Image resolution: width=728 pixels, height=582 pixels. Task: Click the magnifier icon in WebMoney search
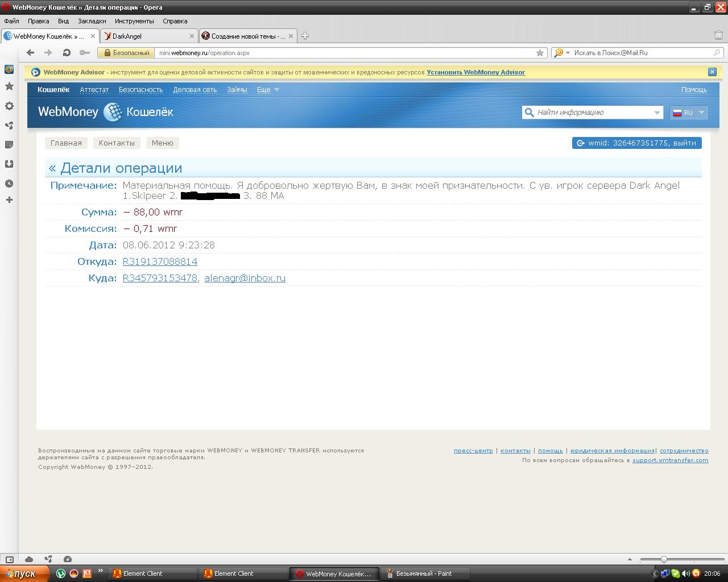click(x=529, y=113)
